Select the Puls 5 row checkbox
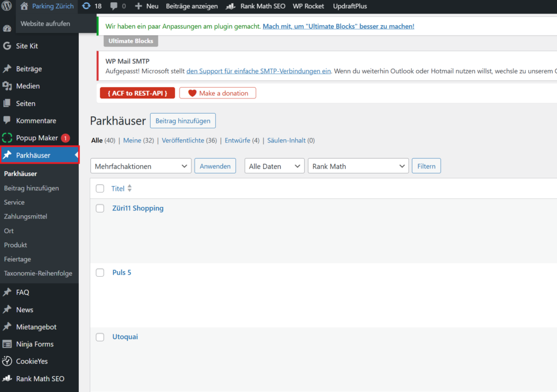Image resolution: width=557 pixels, height=392 pixels. pyautogui.click(x=100, y=272)
